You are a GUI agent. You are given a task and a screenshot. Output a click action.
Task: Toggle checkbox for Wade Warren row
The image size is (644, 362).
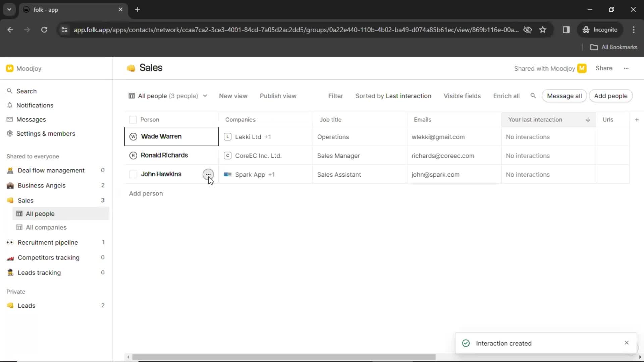click(x=133, y=136)
